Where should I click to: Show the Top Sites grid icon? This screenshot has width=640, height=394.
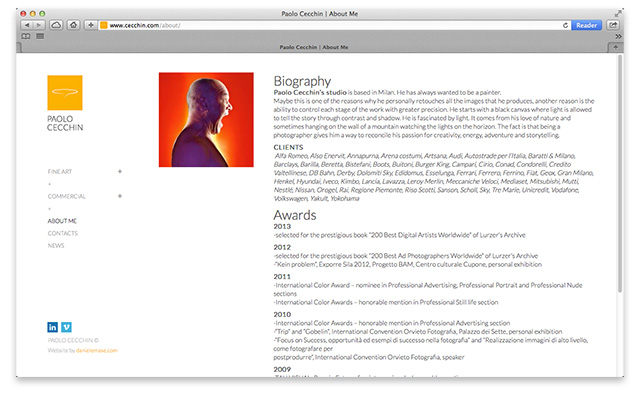pos(40,36)
